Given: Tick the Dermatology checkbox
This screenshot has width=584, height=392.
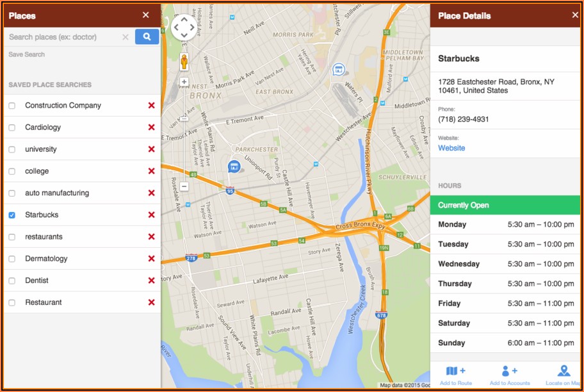Looking at the screenshot, I should pos(12,259).
